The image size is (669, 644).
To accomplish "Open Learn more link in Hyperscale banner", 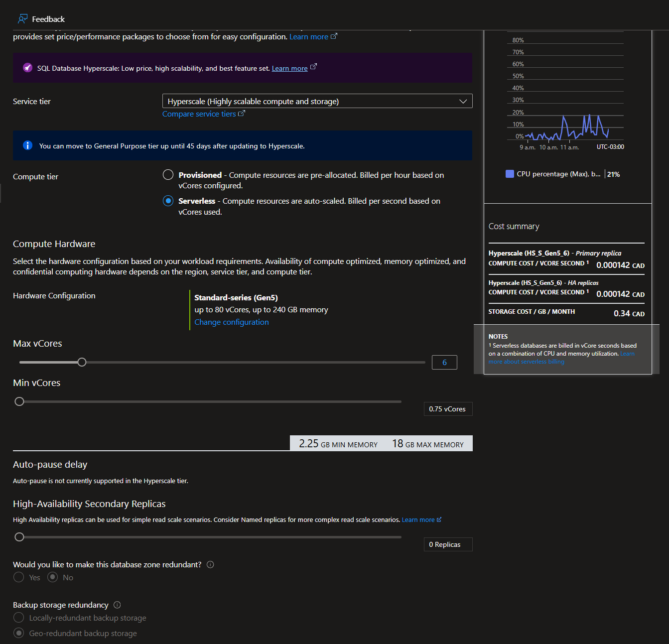I will (x=289, y=68).
